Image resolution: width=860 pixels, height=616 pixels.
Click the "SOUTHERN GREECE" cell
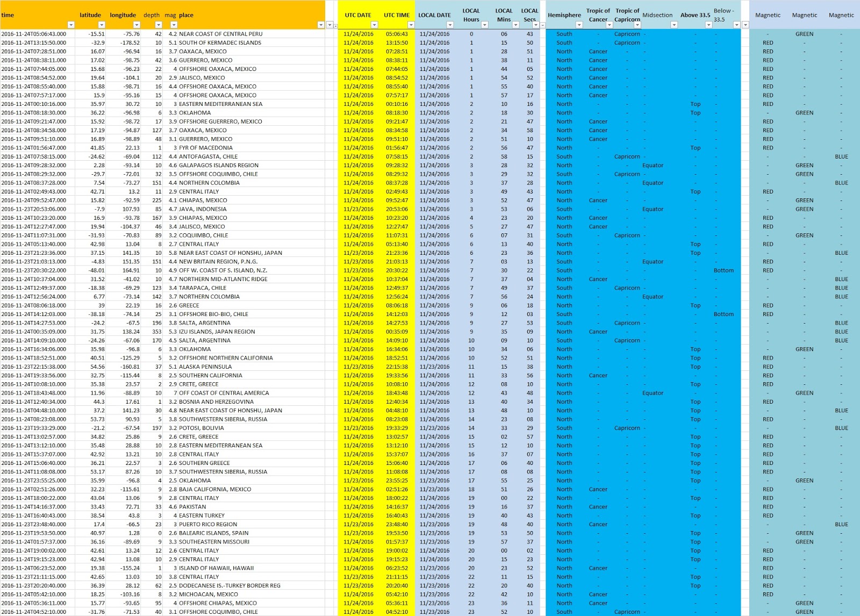tap(252, 463)
